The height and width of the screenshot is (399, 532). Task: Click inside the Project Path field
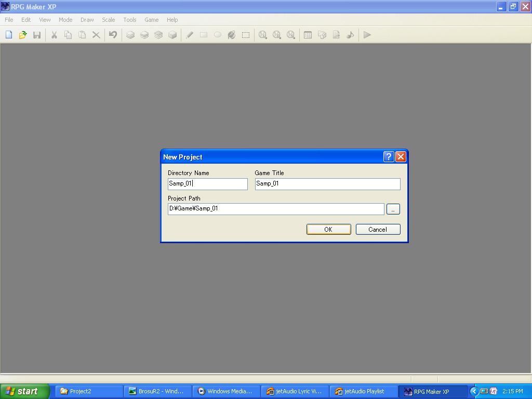(276, 209)
